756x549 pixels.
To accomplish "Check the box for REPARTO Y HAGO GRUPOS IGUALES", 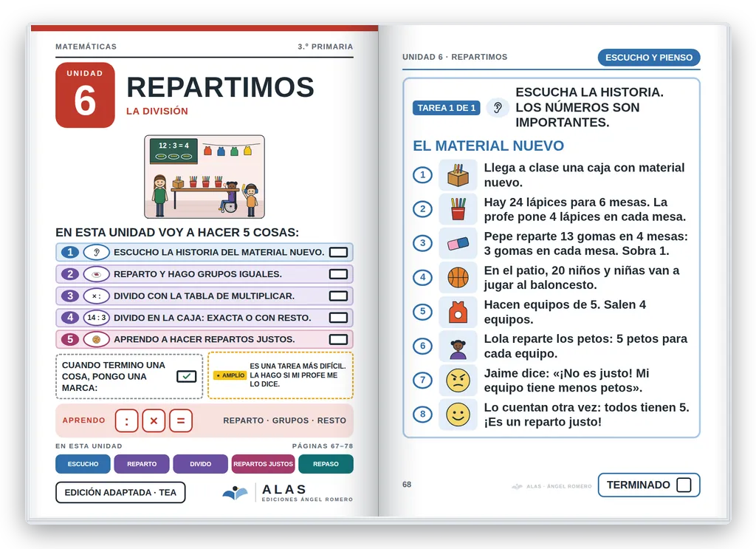I will click(338, 274).
